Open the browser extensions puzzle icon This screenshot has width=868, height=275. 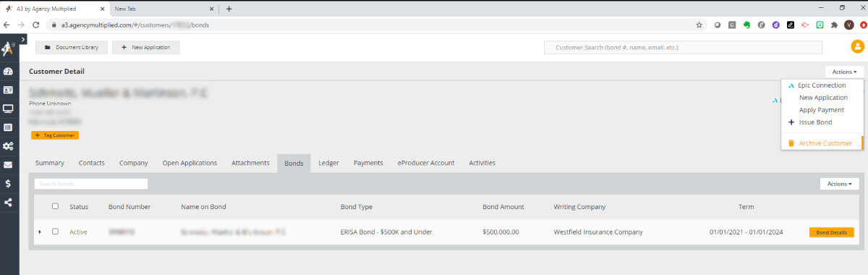(x=835, y=24)
